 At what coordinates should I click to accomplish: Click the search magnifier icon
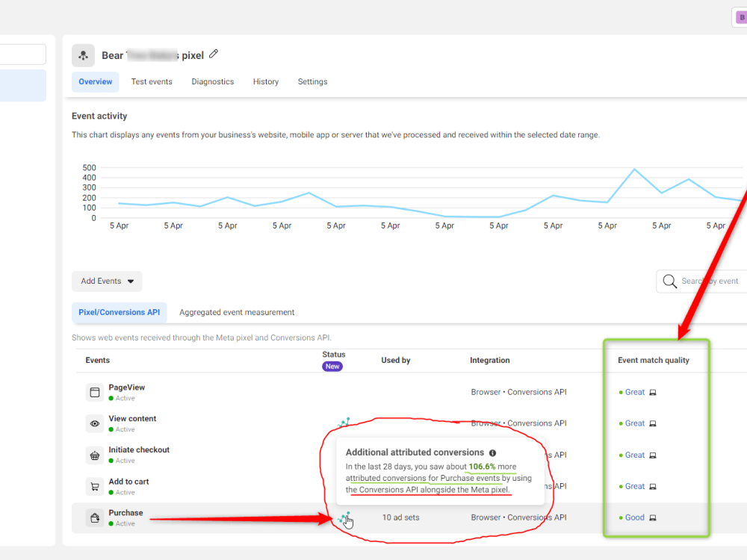(x=670, y=281)
